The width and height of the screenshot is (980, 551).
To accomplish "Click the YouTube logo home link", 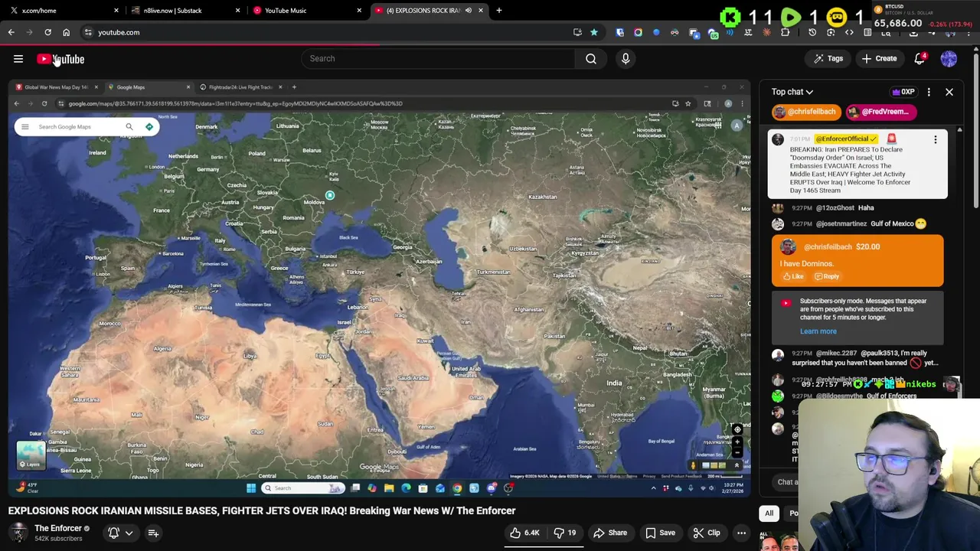I will tap(60, 59).
